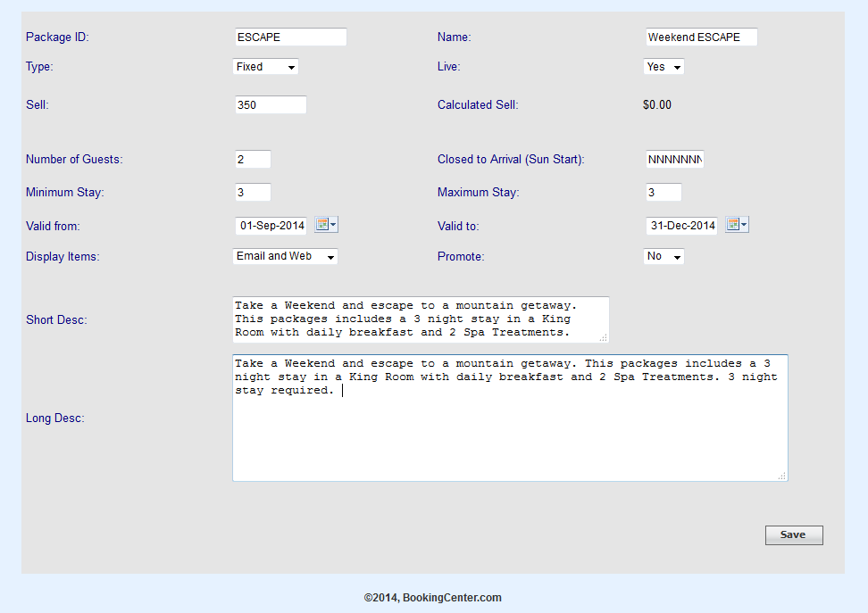Grab the Short Desc resize handle
868x613 pixels.
click(x=604, y=337)
